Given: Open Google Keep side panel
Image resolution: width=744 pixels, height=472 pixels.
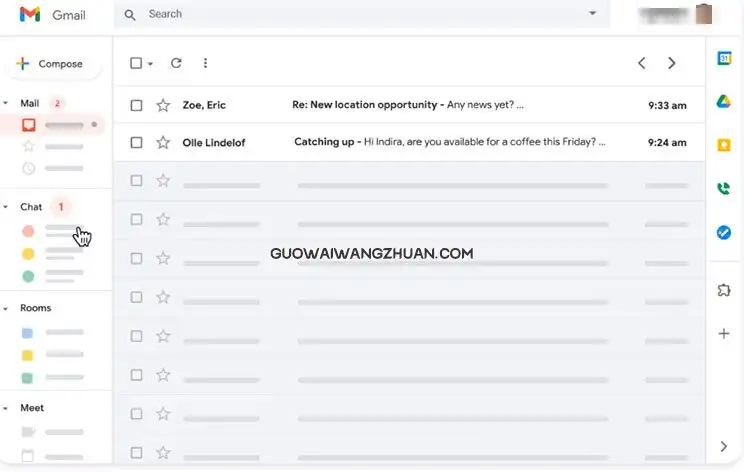Looking at the screenshot, I should click(724, 145).
